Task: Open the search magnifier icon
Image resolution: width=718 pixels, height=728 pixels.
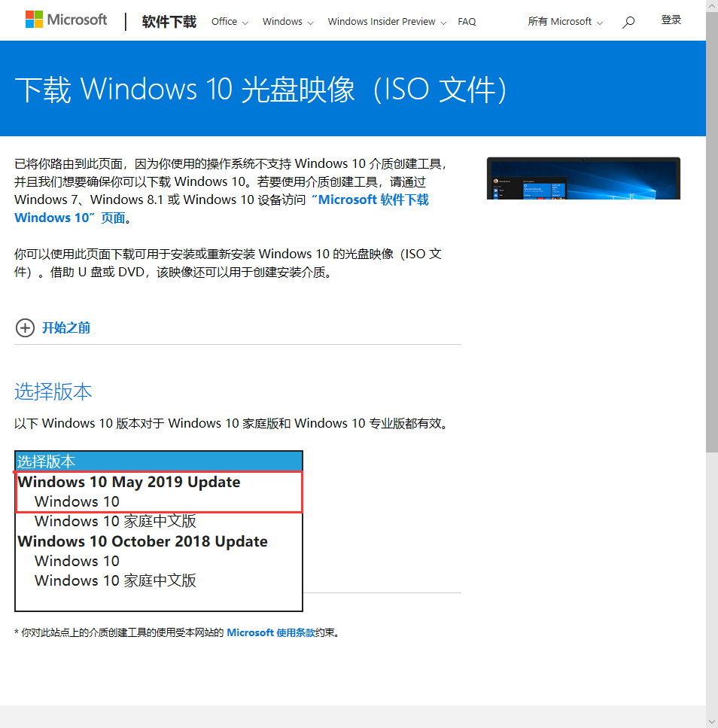Action: [x=628, y=22]
